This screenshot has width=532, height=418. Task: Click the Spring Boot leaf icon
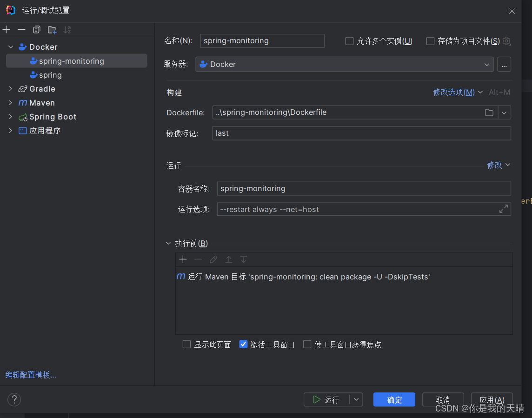click(23, 117)
